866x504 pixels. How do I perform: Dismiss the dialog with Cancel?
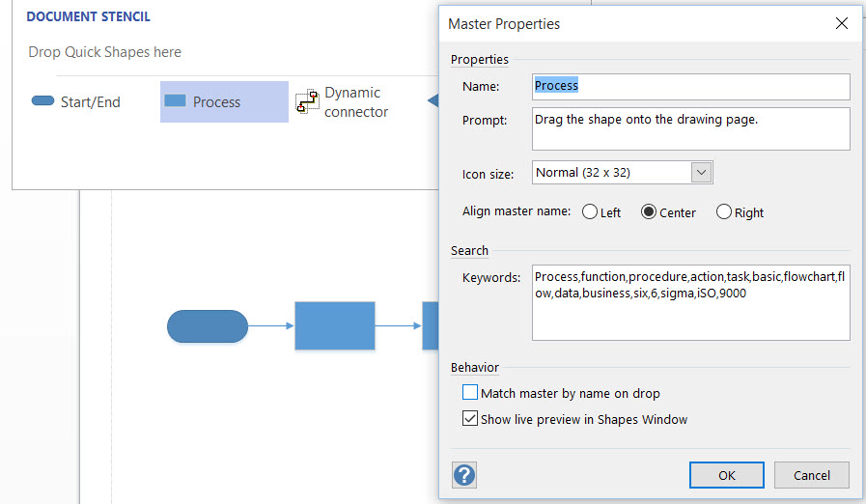[x=811, y=475]
